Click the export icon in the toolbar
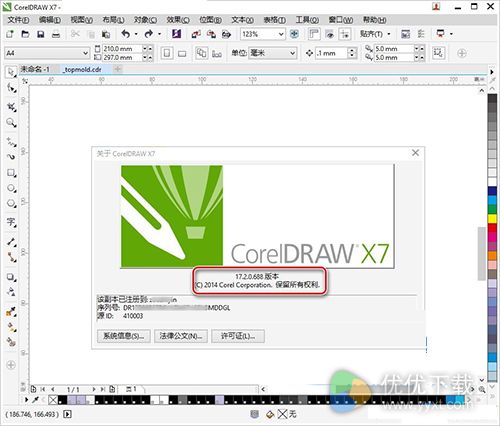500x426 pixels. coord(211,34)
